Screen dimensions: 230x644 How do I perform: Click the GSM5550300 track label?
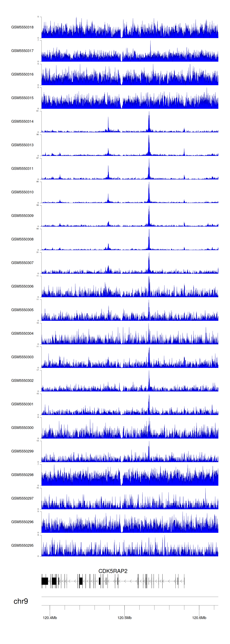coord(22,428)
